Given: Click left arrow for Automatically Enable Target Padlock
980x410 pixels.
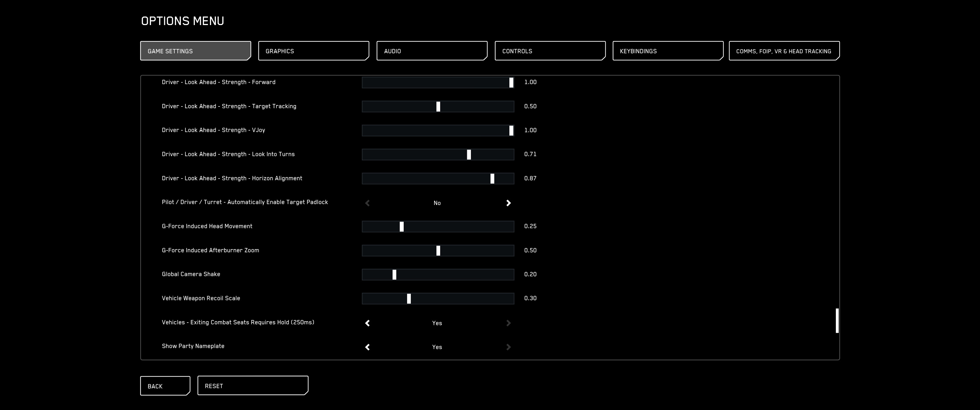Looking at the screenshot, I should 367,203.
